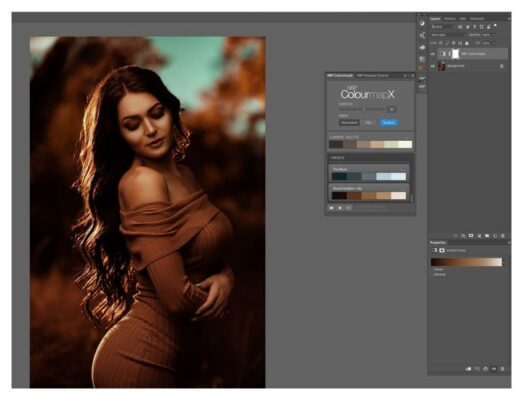The height and width of the screenshot is (400, 523).
Task: Select the NBP Colourmap panel tab
Action: (340, 75)
